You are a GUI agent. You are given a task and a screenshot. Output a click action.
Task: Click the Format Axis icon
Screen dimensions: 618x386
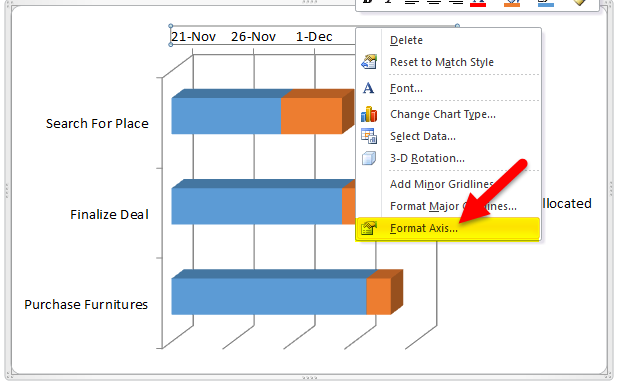(369, 228)
